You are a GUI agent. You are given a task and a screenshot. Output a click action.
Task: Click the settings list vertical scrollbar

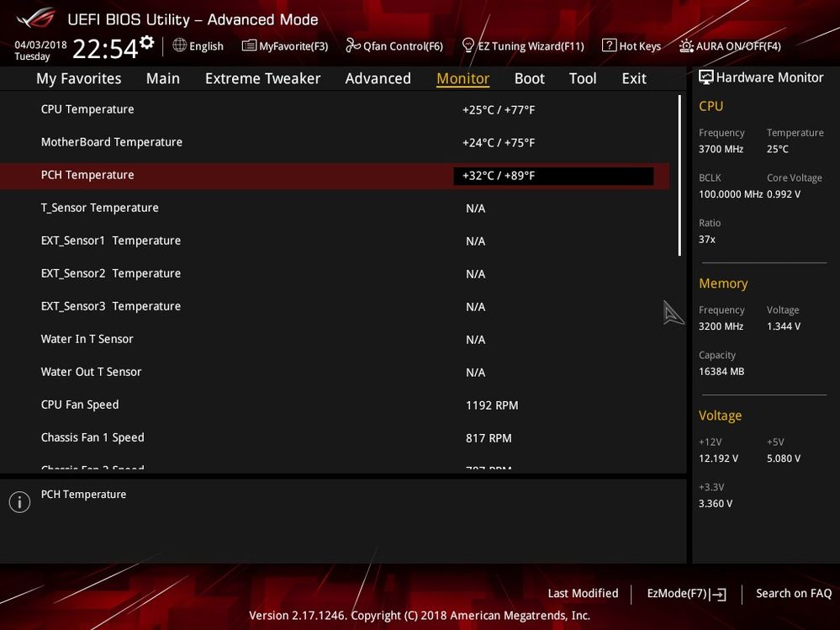tap(680, 176)
